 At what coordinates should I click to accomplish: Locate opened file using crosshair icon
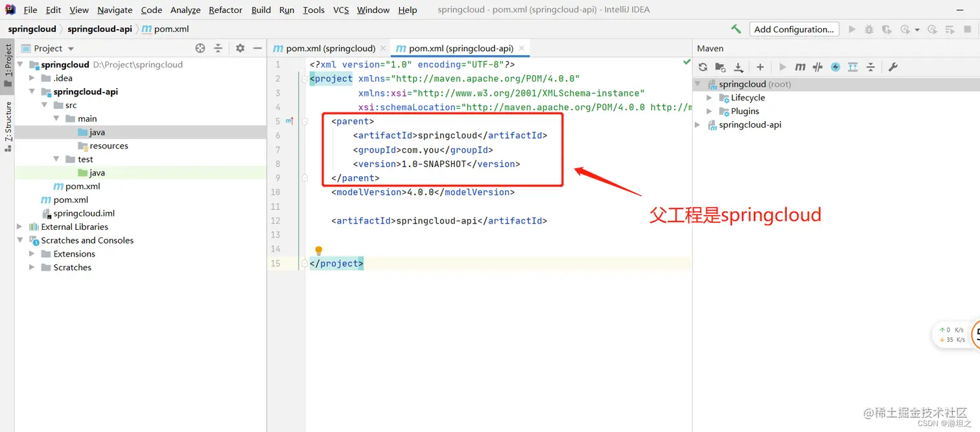pos(200,48)
